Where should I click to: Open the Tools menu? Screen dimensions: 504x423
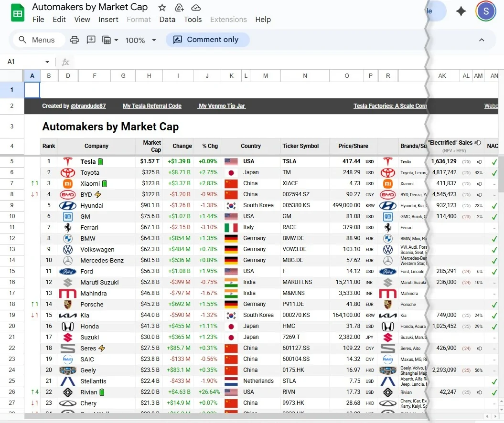click(x=193, y=20)
